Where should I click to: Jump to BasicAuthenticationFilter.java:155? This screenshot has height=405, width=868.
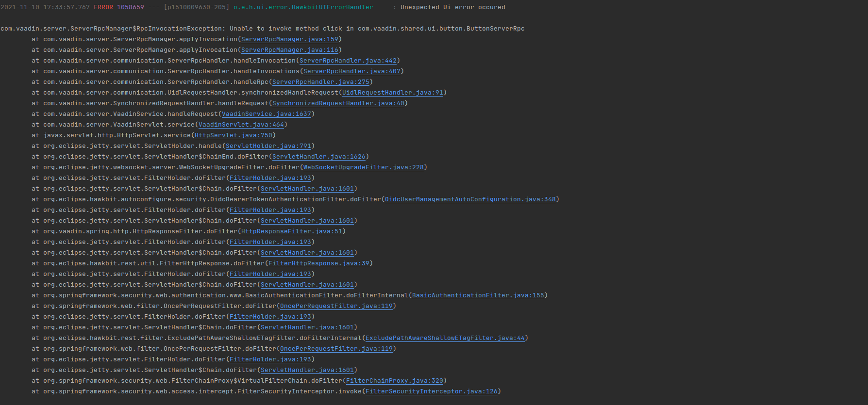[478, 295]
